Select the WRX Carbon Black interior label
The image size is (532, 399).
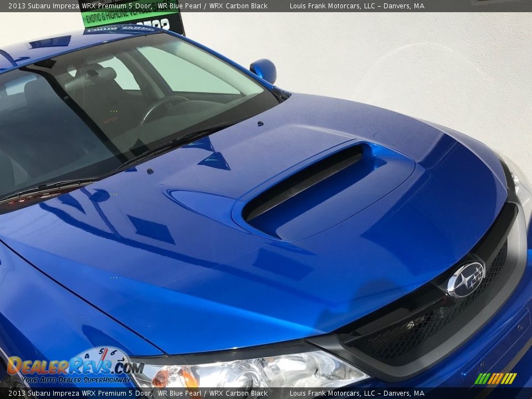238,6
